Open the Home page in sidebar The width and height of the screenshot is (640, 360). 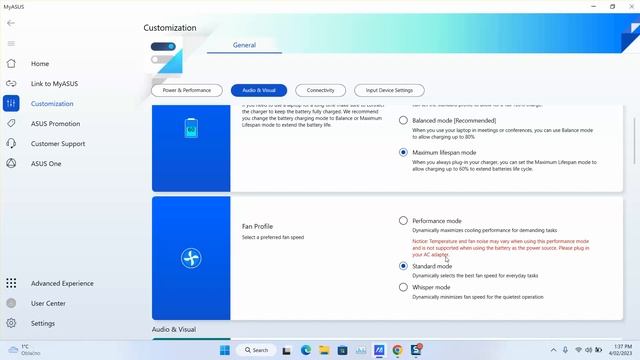[x=40, y=64]
